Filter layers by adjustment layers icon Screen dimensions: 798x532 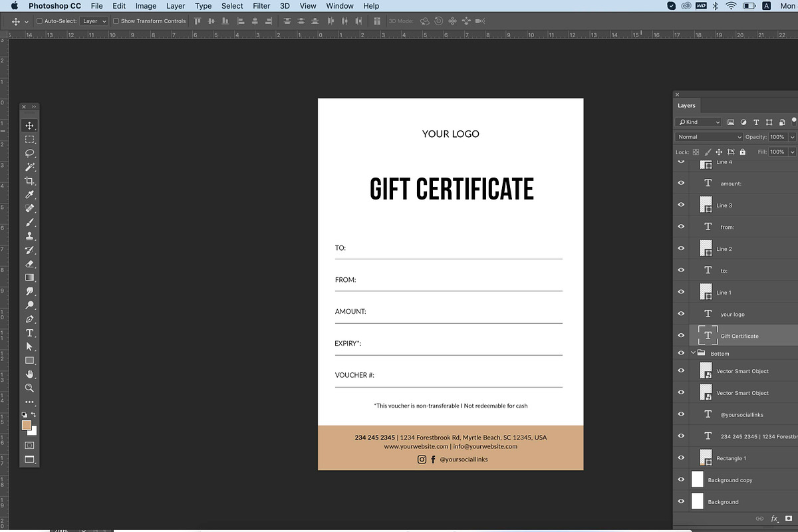click(743, 122)
